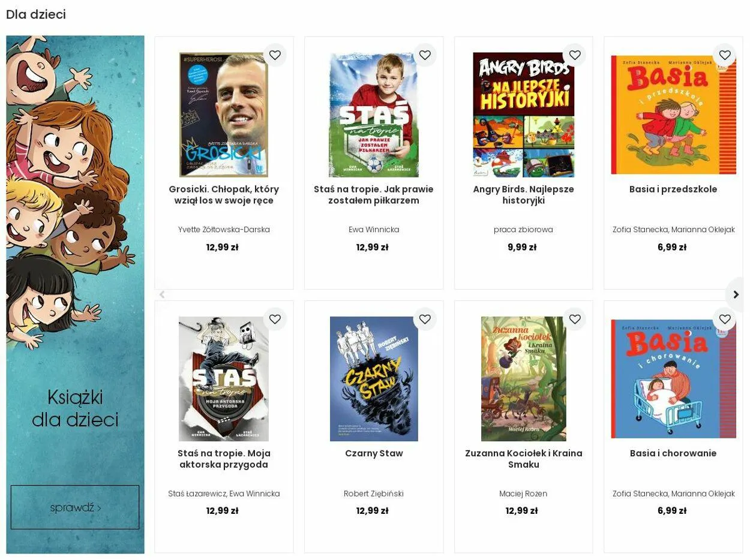Select author Yvette Żółtowska-Darska
The width and height of the screenshot is (750, 560).
point(224,230)
